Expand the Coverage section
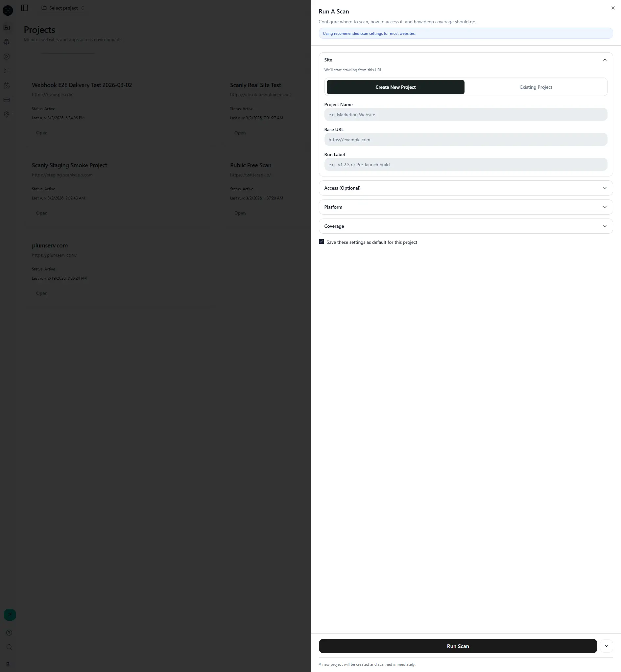 [466, 226]
